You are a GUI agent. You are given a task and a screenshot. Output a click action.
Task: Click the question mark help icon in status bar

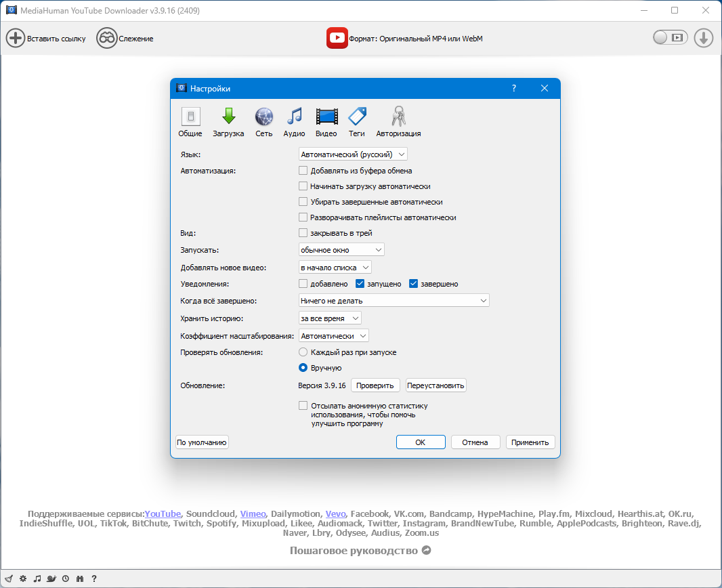pyautogui.click(x=94, y=579)
